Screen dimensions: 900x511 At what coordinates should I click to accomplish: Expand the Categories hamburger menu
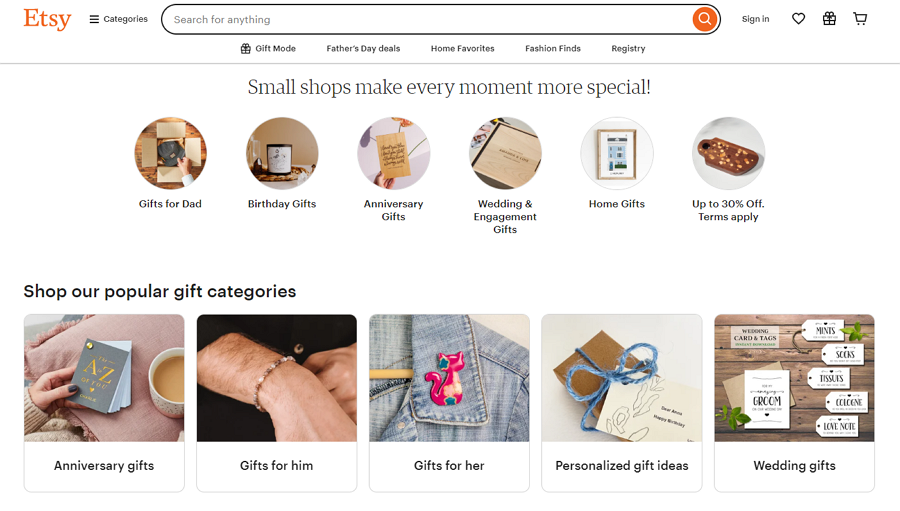pyautogui.click(x=118, y=19)
